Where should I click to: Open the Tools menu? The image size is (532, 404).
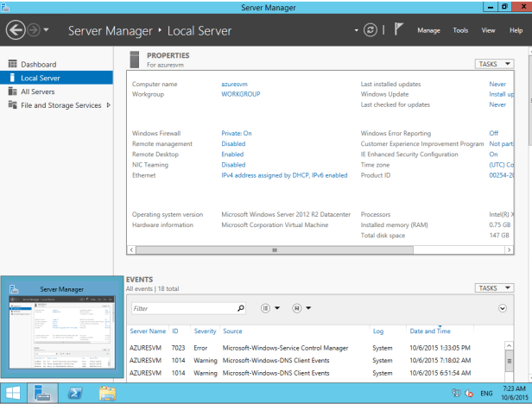point(460,30)
